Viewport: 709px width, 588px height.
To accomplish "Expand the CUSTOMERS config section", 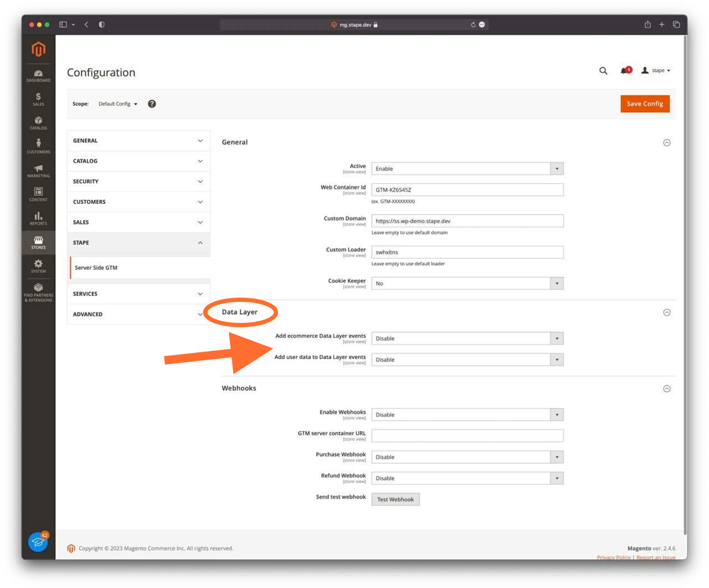I will pos(139,202).
